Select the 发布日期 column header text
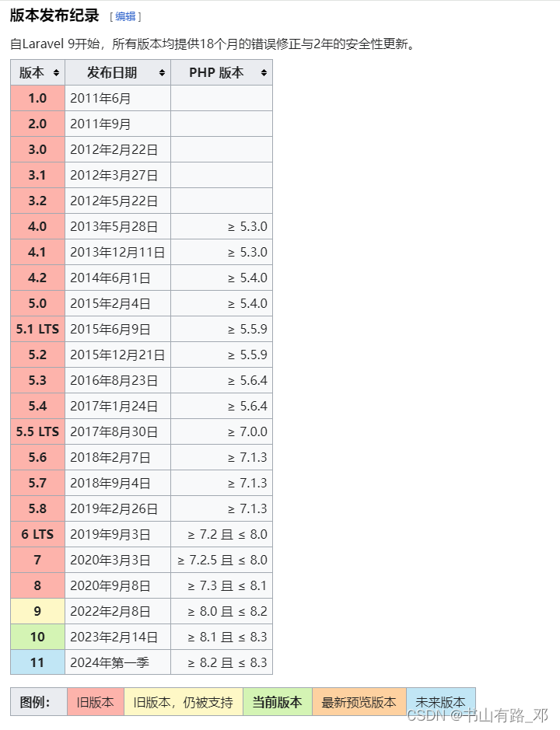Viewport: 560px width, 730px height. pos(112,72)
